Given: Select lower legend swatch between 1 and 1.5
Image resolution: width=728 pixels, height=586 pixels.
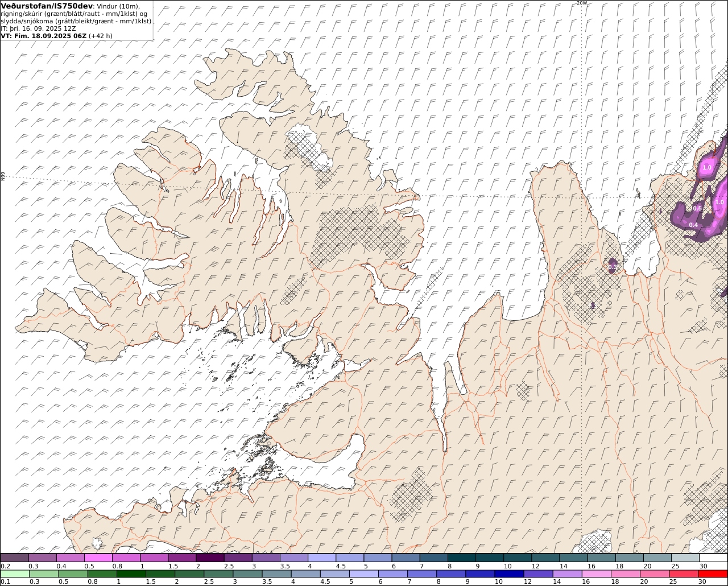Looking at the screenshot, I should 131,573.
